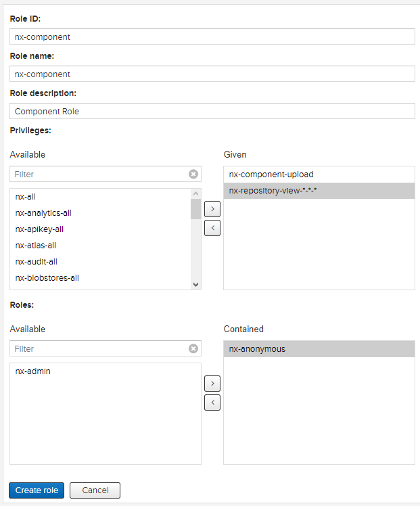Clear the Roles filter field
Image resolution: width=420 pixels, height=506 pixels.
point(193,348)
